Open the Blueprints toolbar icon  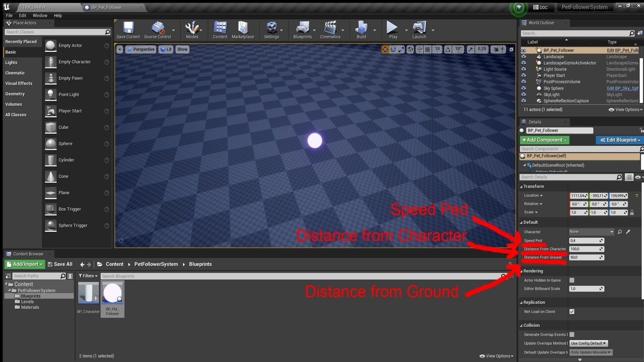click(302, 30)
